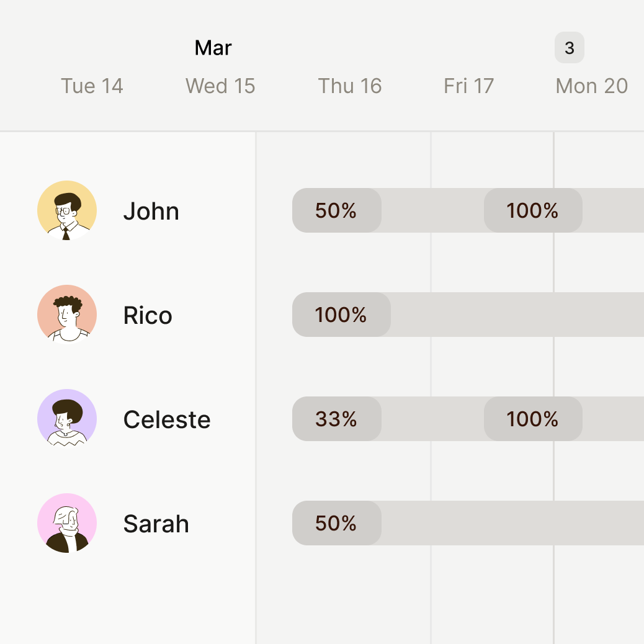Click the Thu 16 date header
Screen dimensions: 644x644
click(349, 86)
